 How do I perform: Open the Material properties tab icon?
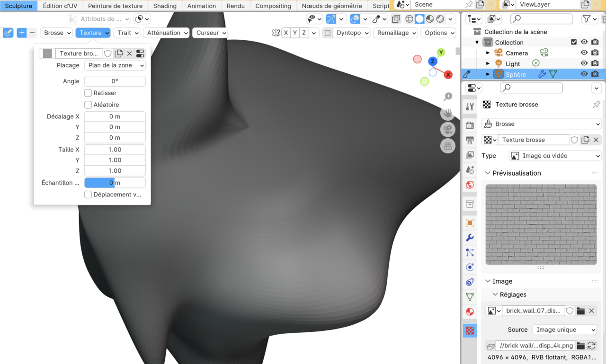pyautogui.click(x=470, y=311)
